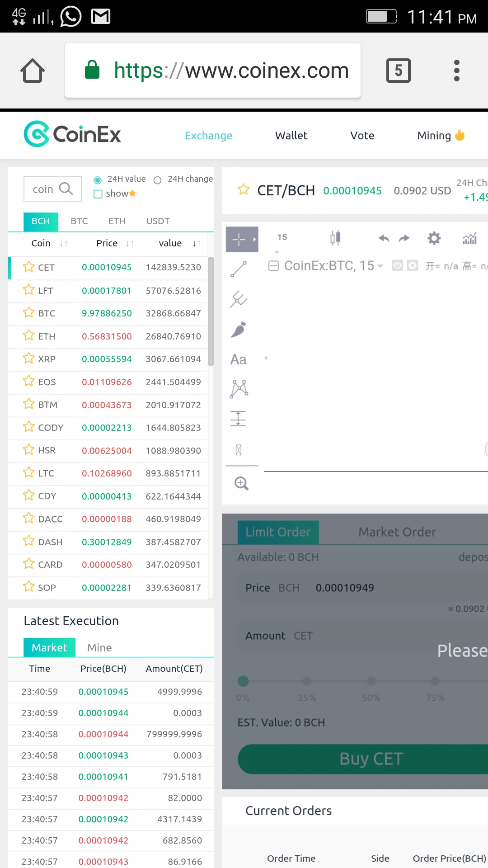The image size is (488, 868).
Task: Open the Exchange nav item
Action: pos(208,136)
